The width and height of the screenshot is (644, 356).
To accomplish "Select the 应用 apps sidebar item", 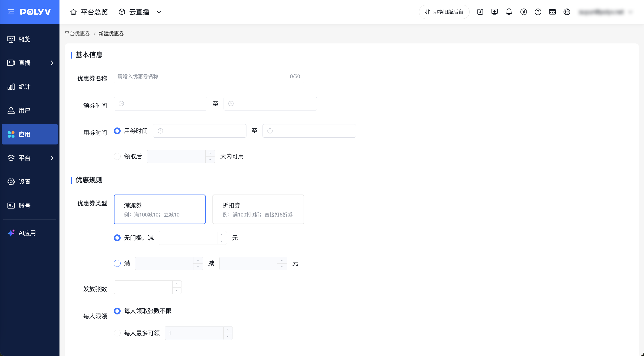I will click(x=30, y=134).
